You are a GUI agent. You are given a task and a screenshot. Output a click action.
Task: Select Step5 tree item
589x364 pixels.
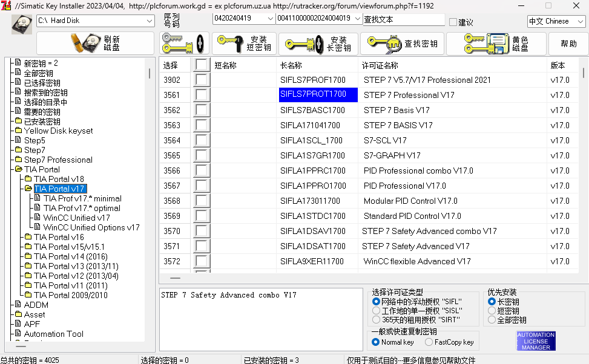(34, 140)
